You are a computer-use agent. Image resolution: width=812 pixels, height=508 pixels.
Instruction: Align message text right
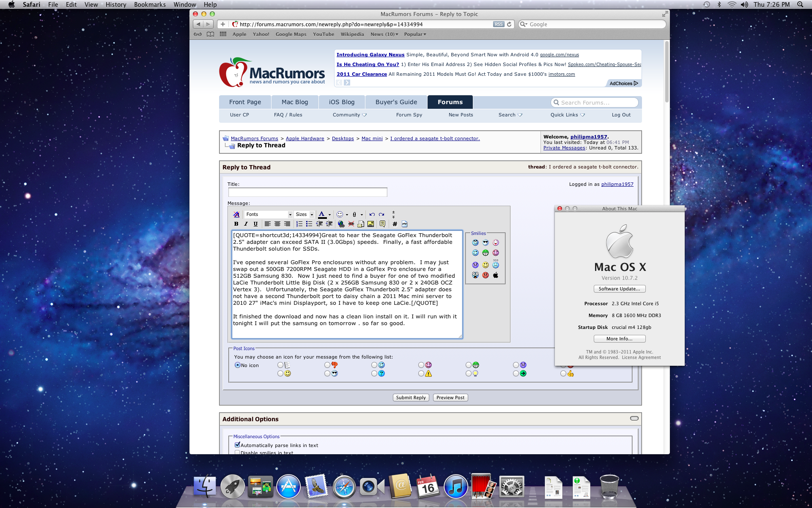(287, 224)
